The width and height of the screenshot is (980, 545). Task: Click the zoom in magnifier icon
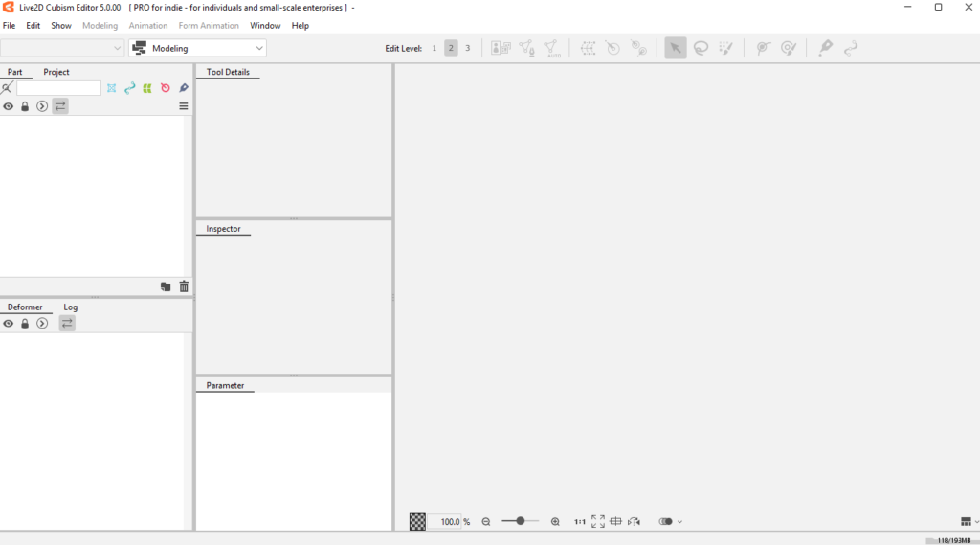555,522
